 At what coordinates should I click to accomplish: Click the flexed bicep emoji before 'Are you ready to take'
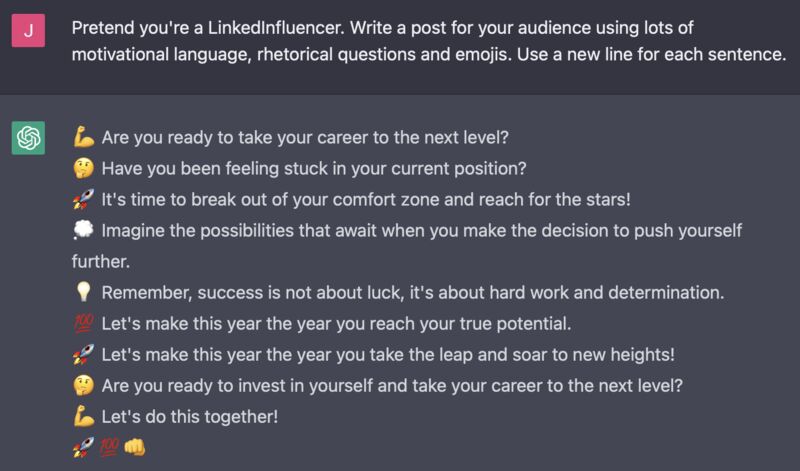coord(83,138)
